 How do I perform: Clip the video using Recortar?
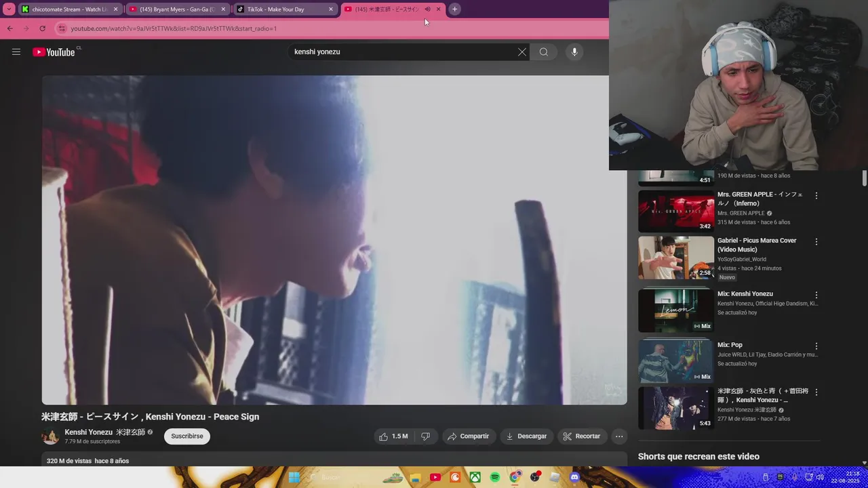[583, 436]
